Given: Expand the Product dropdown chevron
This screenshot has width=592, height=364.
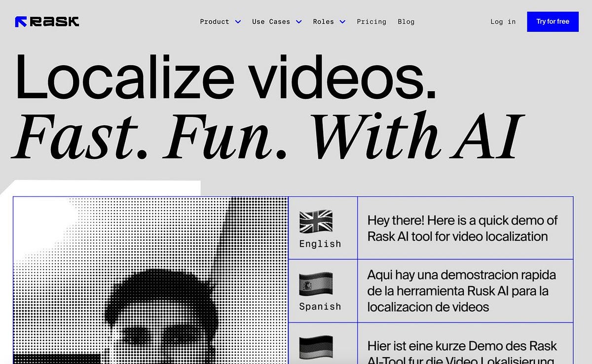Looking at the screenshot, I should (x=238, y=22).
